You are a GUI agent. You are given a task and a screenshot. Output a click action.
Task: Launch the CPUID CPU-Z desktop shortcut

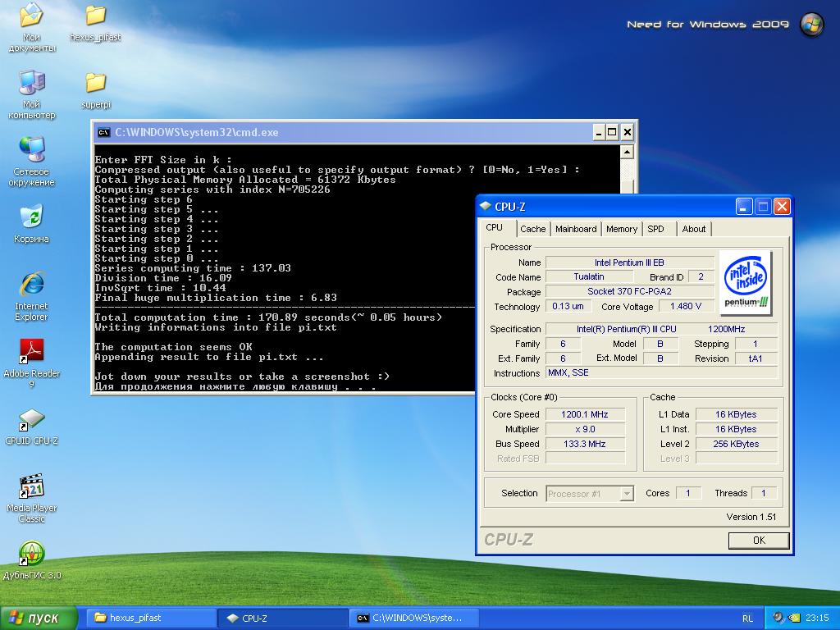pos(32,427)
